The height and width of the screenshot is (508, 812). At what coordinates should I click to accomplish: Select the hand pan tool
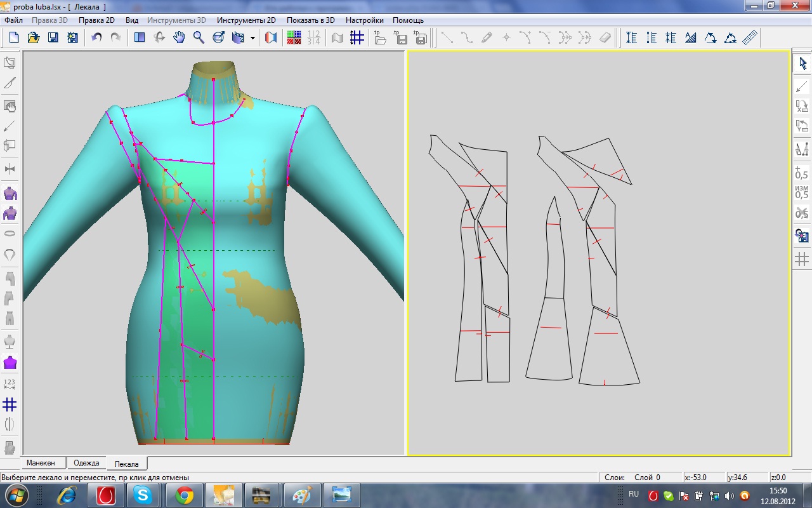pyautogui.click(x=179, y=38)
